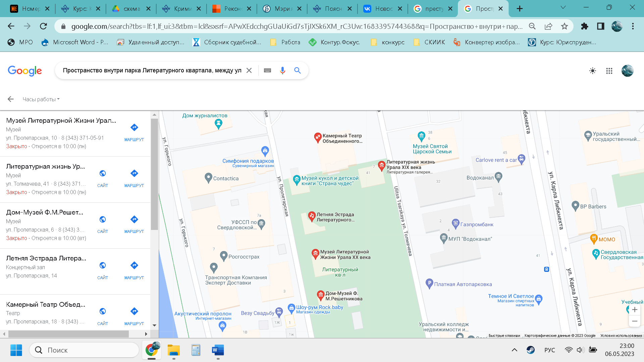
Task: Click the address bar URL
Action: click(297, 26)
